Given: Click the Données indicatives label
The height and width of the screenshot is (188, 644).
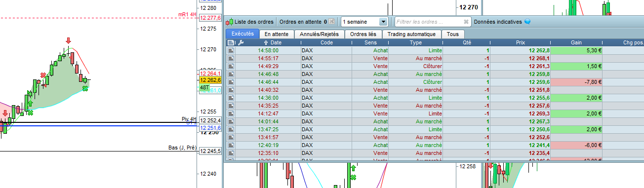Looking at the screenshot, I should (x=498, y=22).
